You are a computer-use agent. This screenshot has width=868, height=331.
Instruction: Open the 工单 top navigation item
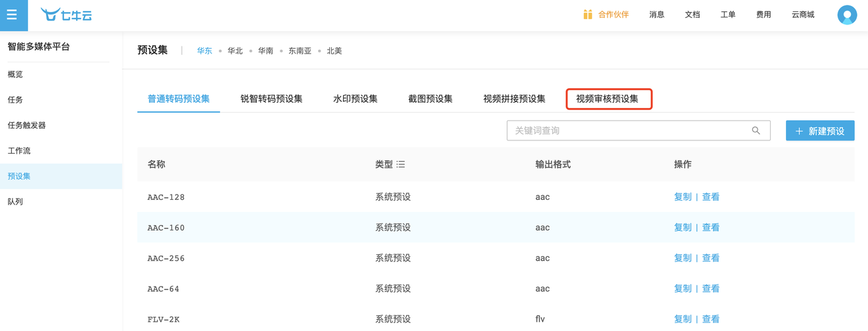click(728, 15)
